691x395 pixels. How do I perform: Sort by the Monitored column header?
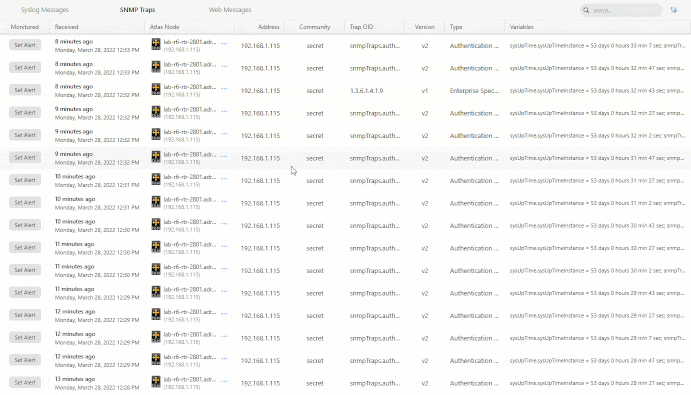[25, 27]
